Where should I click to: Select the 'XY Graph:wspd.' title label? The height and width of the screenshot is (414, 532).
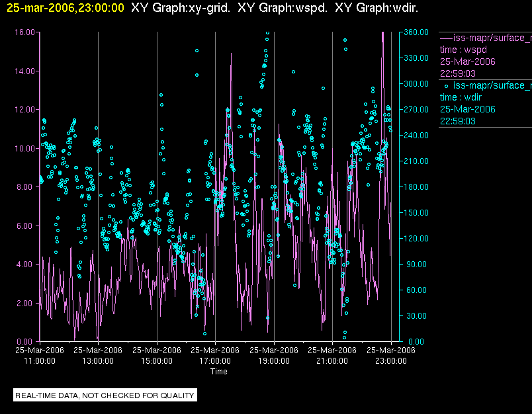point(281,8)
